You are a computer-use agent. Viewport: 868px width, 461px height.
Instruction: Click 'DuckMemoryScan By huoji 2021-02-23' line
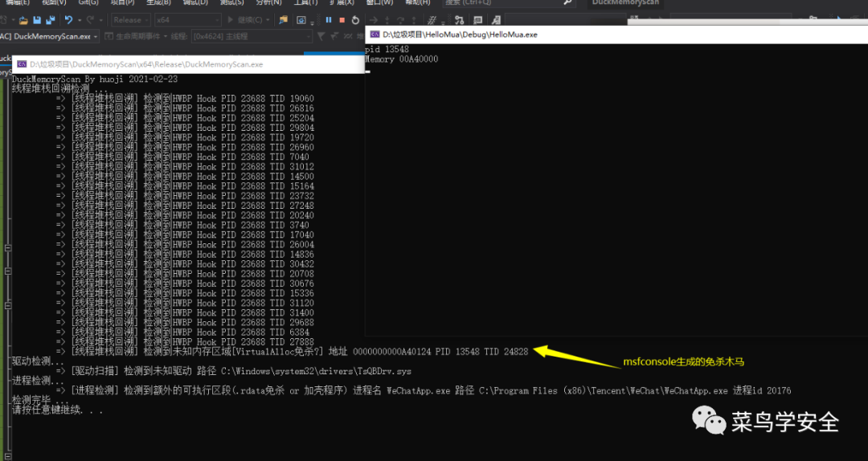pos(95,80)
